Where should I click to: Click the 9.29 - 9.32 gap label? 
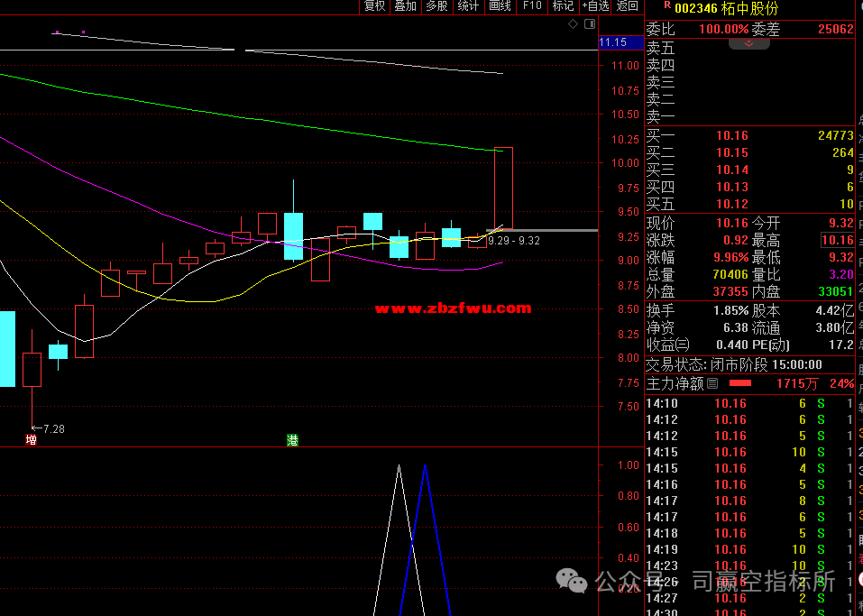(x=513, y=241)
